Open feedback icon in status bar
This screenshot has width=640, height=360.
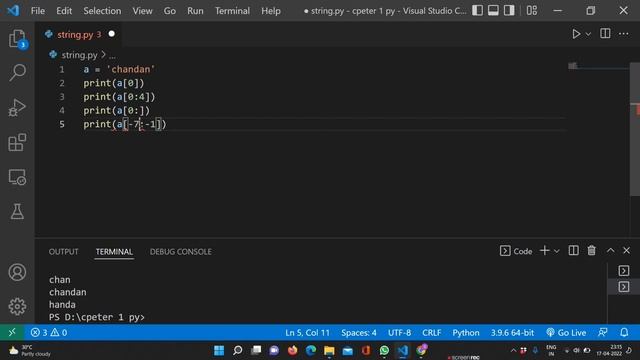[x=603, y=333]
